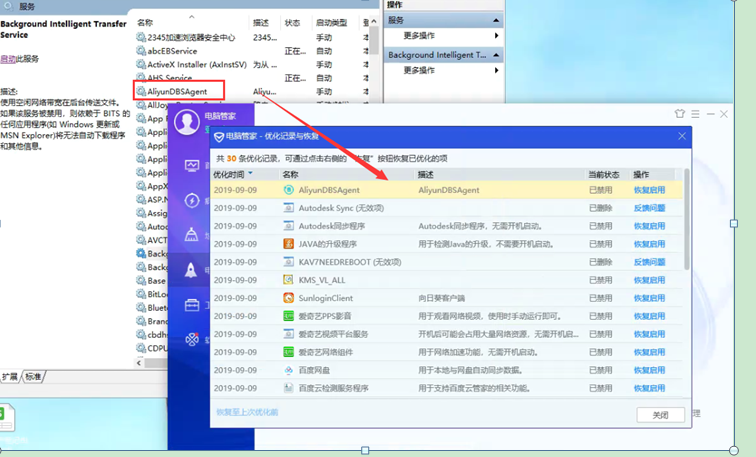Click the sort caret above 名称 in Services
Image resolution: width=756 pixels, height=457 pixels.
191,17
